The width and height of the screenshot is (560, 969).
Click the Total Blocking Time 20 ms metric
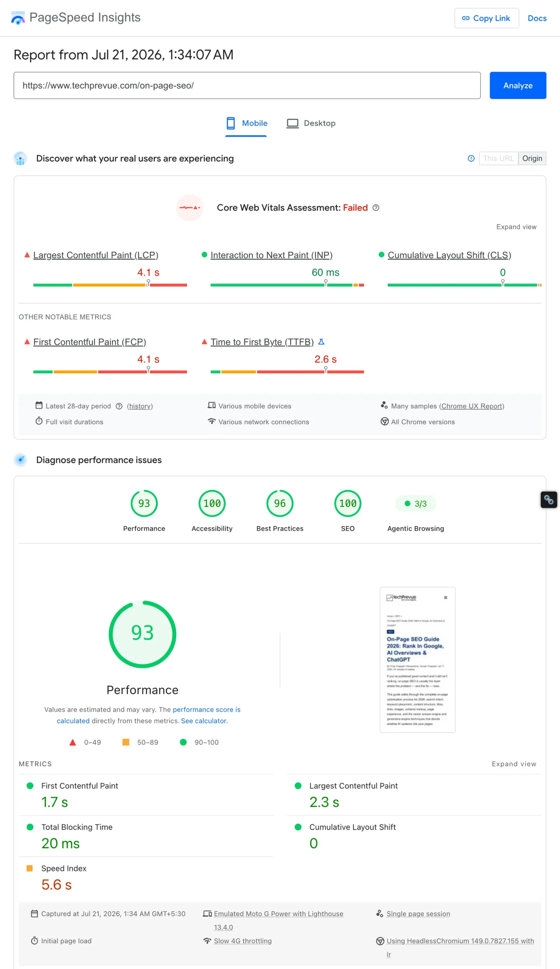tap(146, 836)
